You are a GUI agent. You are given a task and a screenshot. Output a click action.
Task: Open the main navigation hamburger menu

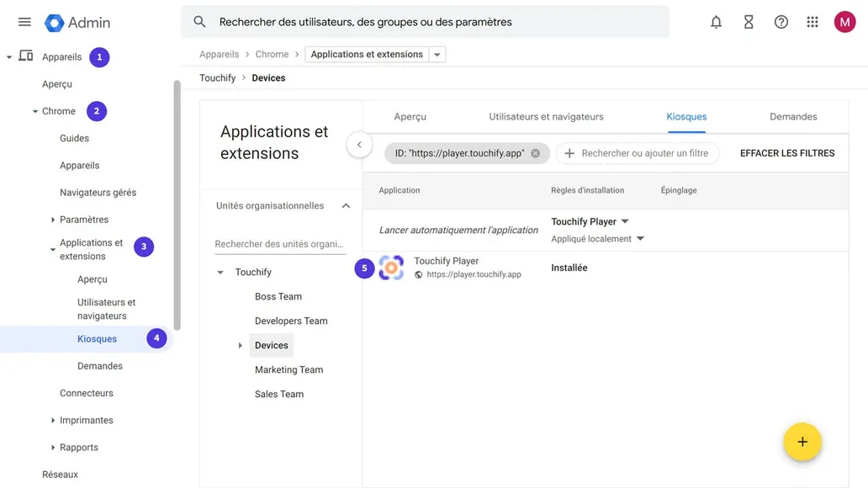click(24, 22)
